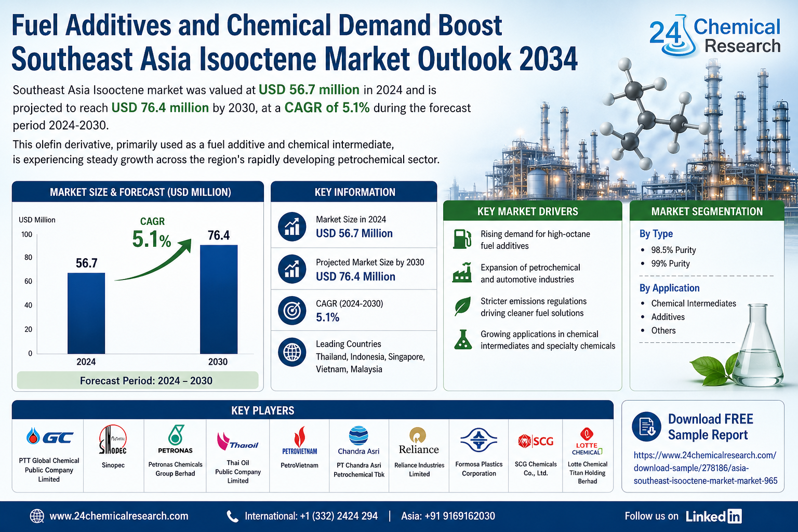This screenshot has width=798, height=532.
Task: Click the phone icon next to International number
Action: click(x=232, y=516)
